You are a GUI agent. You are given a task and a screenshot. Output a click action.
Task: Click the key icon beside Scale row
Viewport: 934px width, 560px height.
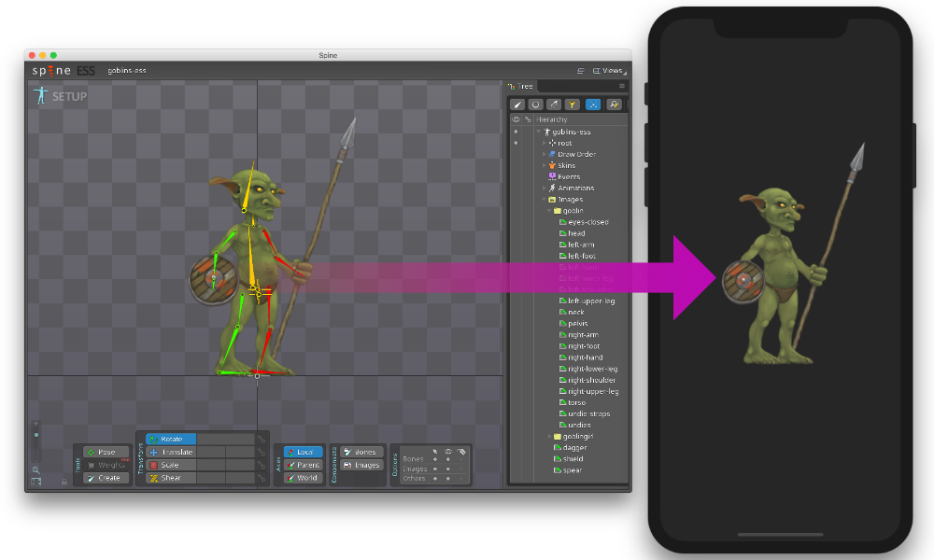[x=262, y=466]
